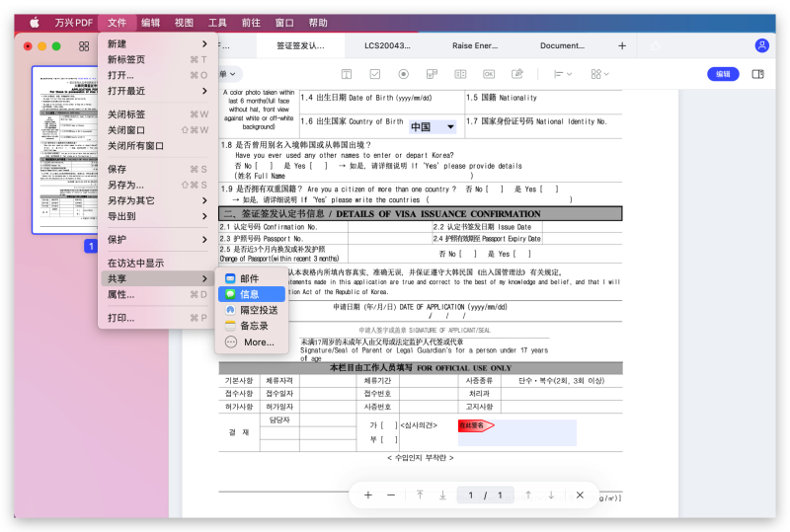This screenshot has width=790, height=532.
Task: Expand the 保护 submenu
Action: (x=158, y=239)
